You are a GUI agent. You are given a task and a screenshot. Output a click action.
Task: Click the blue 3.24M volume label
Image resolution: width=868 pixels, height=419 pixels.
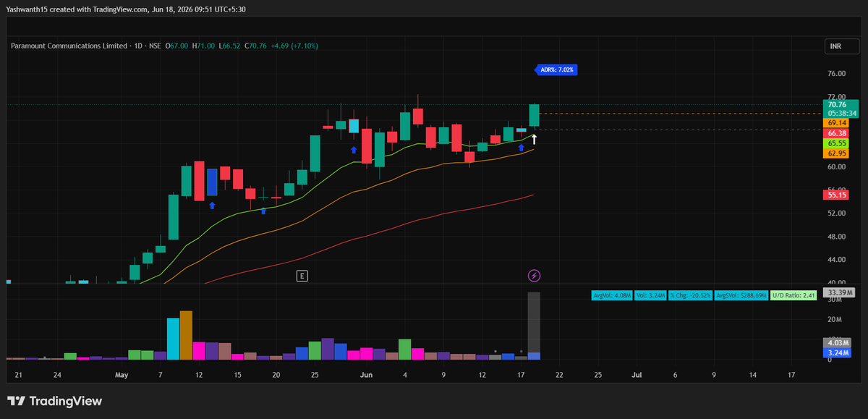(x=837, y=352)
